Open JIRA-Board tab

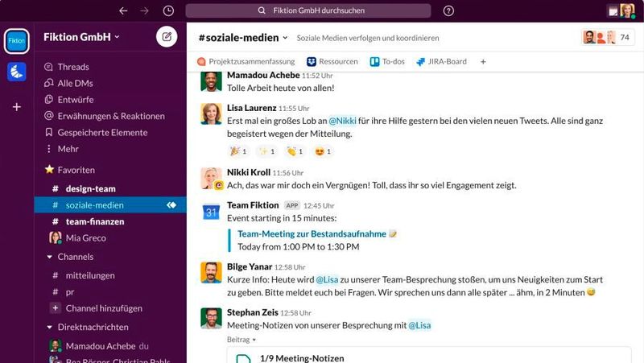(441, 62)
